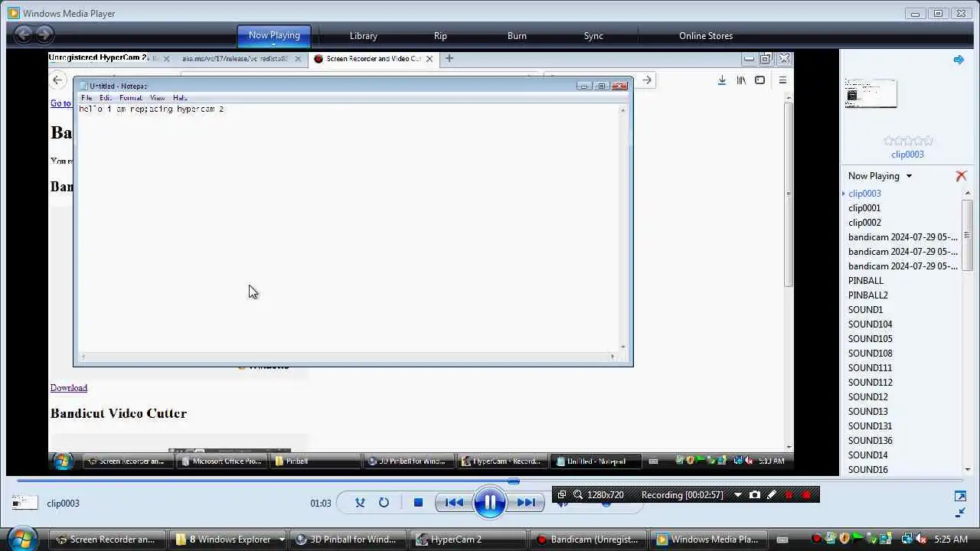Image resolution: width=980 pixels, height=551 pixels.
Task: Pause the Bandicam recording
Action: (x=789, y=495)
